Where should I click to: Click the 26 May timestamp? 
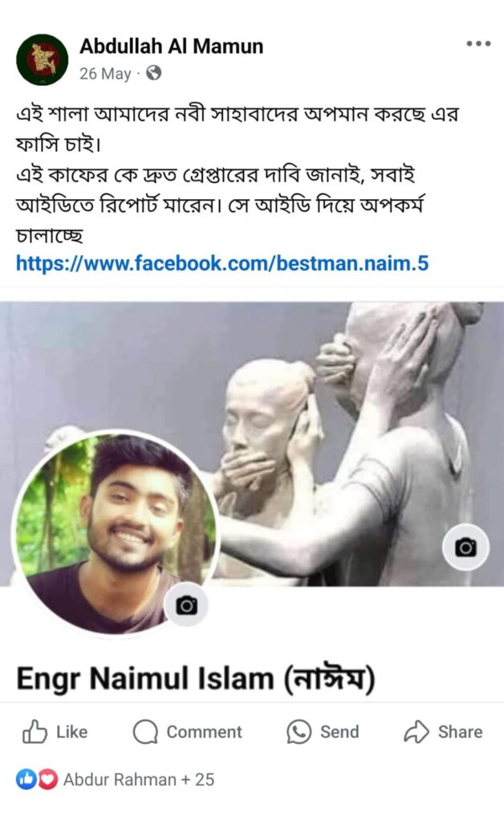tap(105, 73)
